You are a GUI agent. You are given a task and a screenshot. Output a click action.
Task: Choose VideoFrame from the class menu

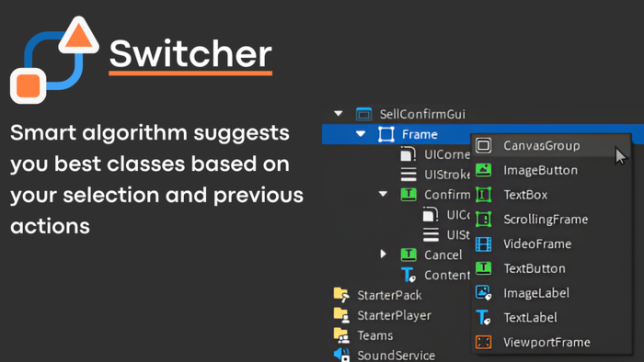point(551,243)
